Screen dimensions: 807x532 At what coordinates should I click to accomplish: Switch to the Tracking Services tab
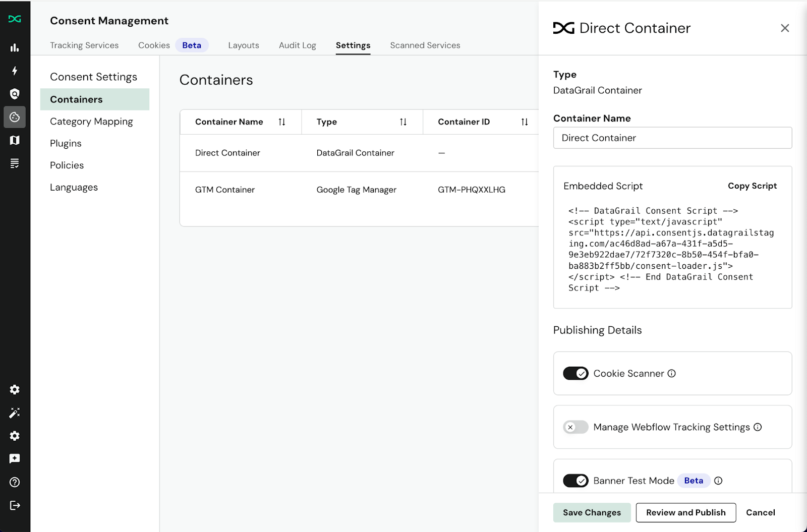[x=84, y=45]
